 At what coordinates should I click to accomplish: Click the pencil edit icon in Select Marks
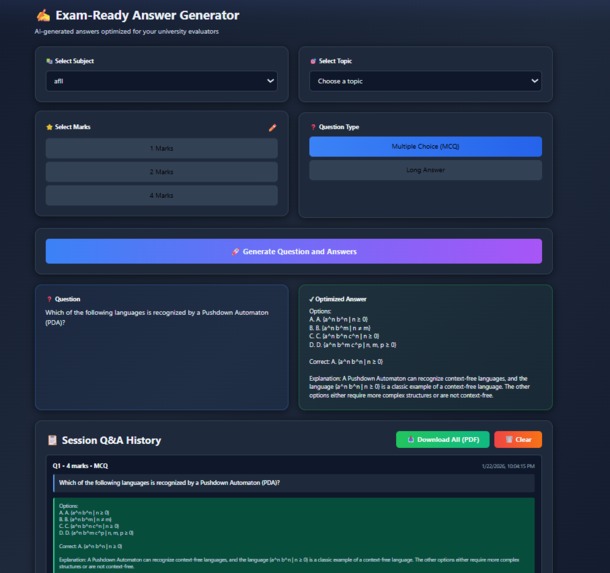(272, 127)
